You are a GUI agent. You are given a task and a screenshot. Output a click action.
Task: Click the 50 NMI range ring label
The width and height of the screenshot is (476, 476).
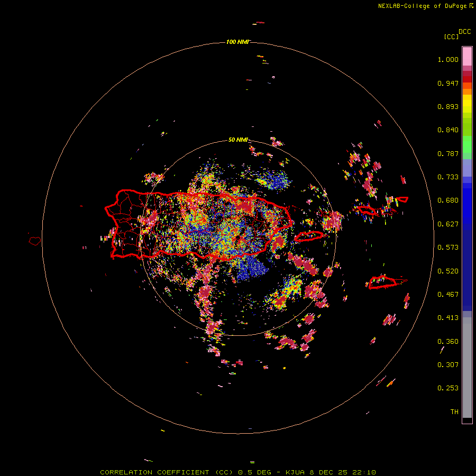(239, 140)
